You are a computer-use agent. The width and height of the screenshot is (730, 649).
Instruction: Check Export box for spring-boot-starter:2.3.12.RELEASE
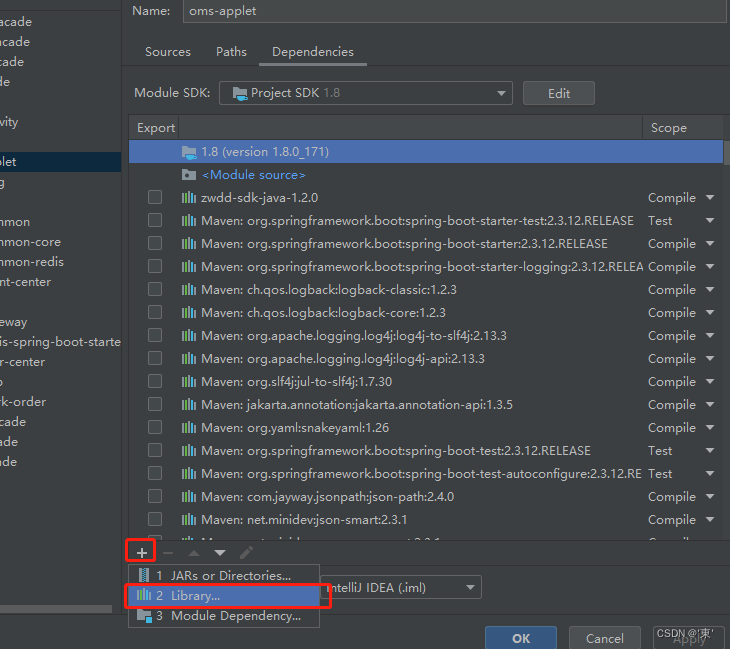coord(155,243)
